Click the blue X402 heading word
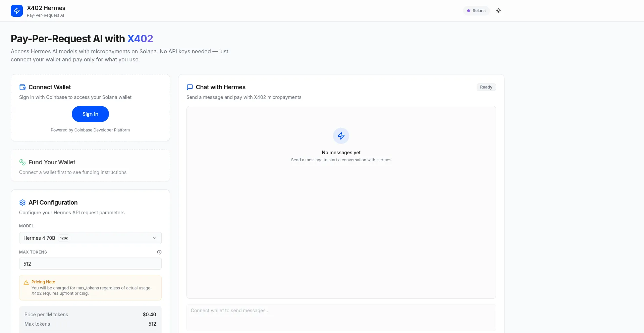The height and width of the screenshot is (333, 644). pos(140,39)
